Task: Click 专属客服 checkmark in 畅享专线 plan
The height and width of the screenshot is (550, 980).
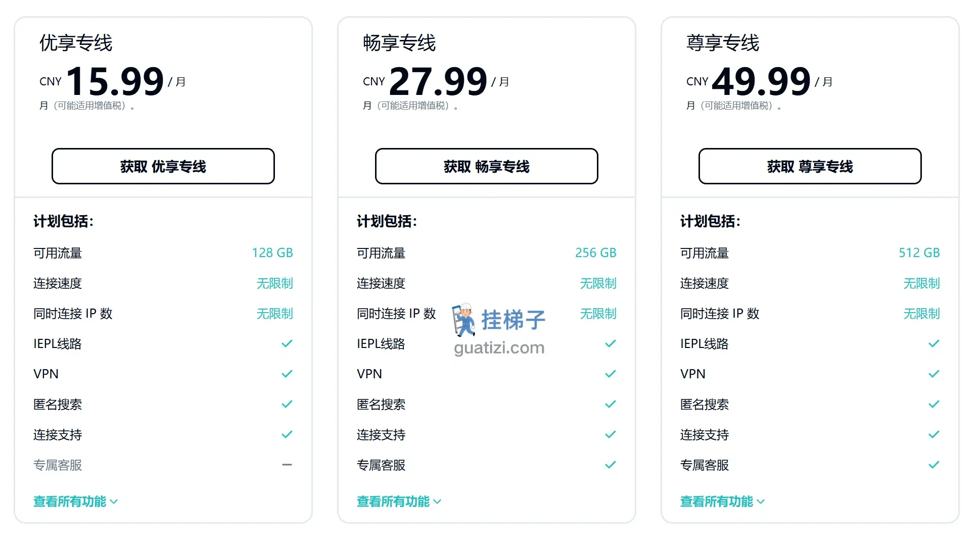Action: [611, 465]
